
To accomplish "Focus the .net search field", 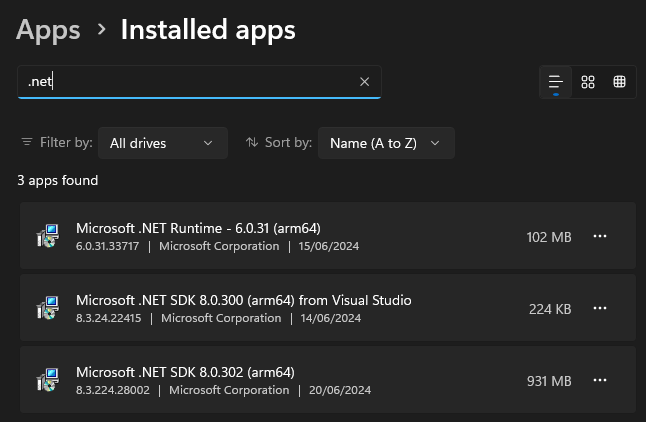I will (190, 82).
